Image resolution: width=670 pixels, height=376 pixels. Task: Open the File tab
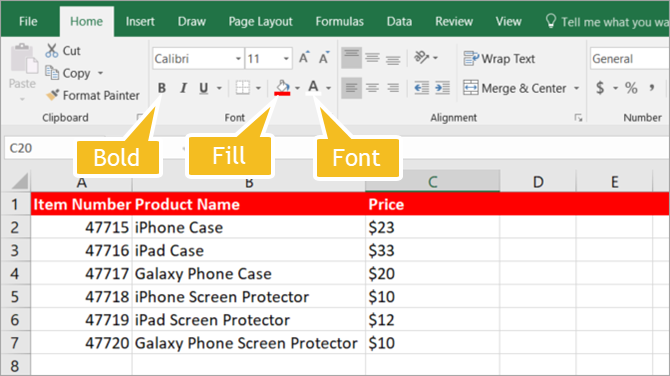[x=28, y=21]
